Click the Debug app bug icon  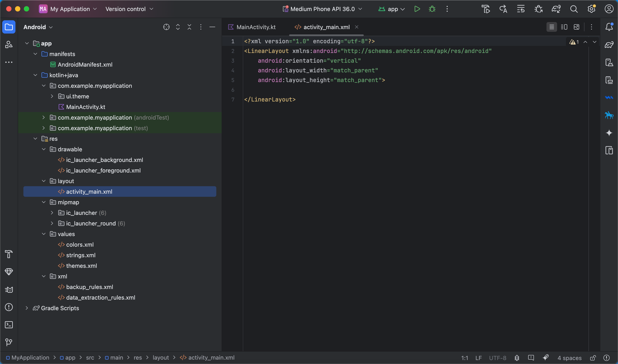[x=432, y=9]
